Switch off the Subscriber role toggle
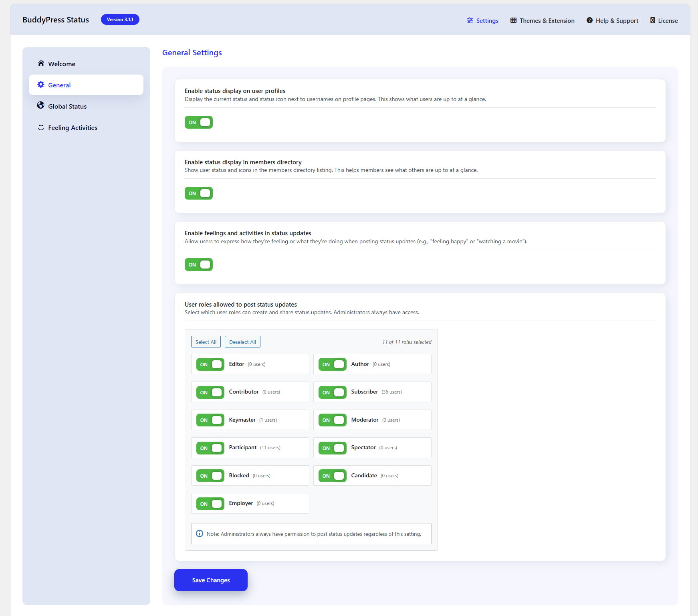Screen dimensions: 698x616 (333, 392)
